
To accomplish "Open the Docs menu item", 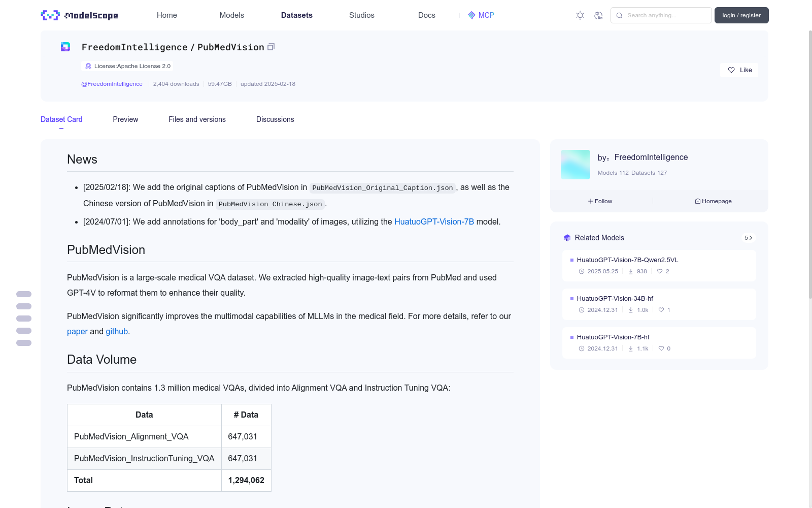I will [427, 15].
